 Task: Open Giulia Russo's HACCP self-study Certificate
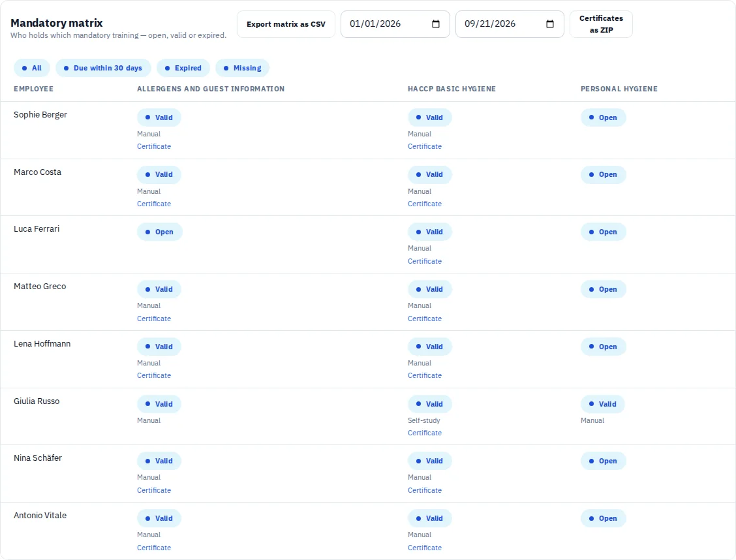(424, 433)
